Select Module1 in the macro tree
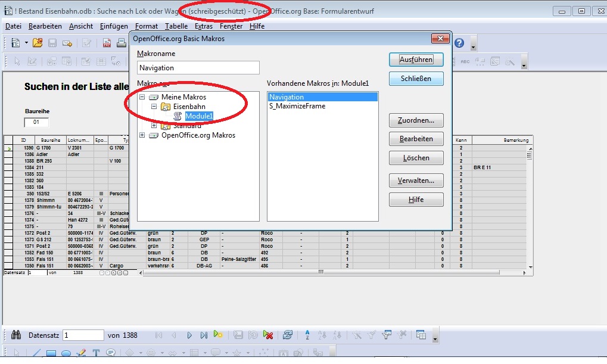This screenshot has width=607, height=364. tap(199, 116)
